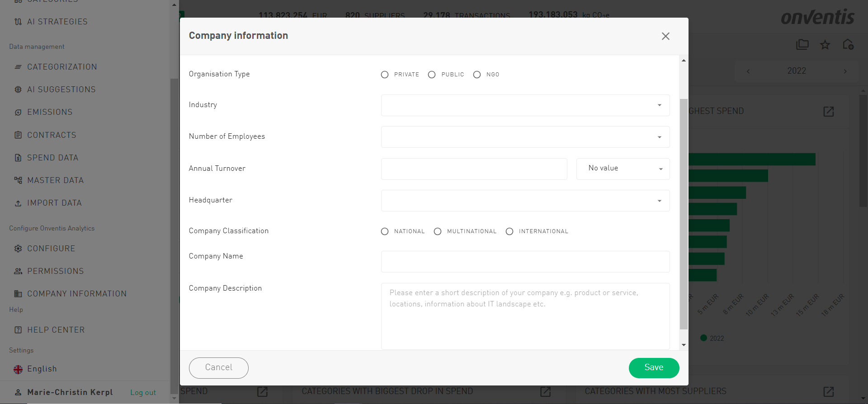Open the Annual Turnover currency dropdown
The height and width of the screenshot is (404, 868).
(x=623, y=169)
